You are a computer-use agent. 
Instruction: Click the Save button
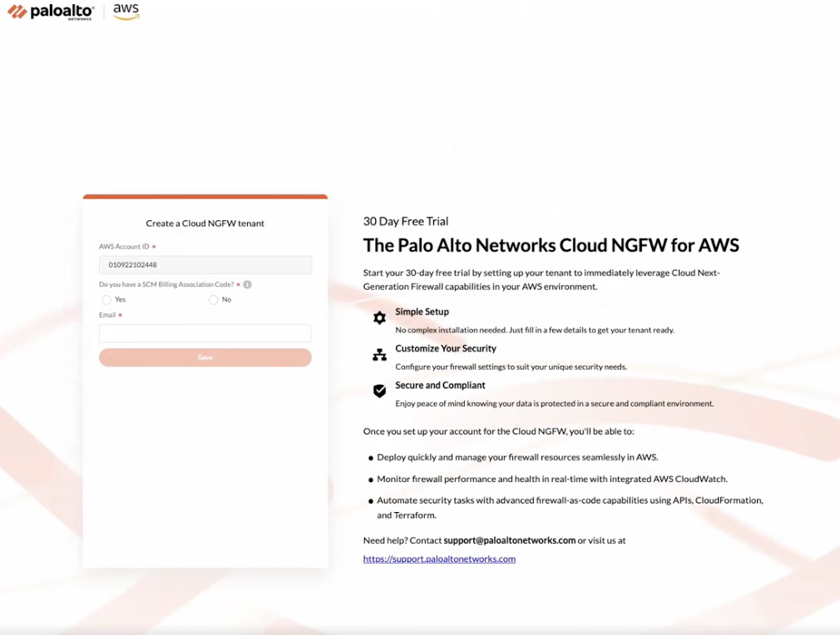(205, 357)
